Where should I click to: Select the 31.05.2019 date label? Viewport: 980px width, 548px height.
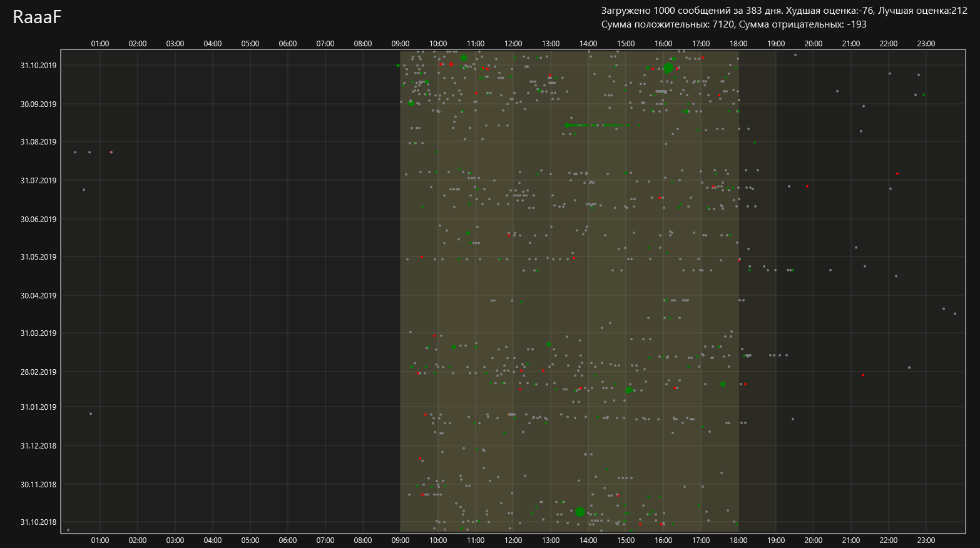click(x=38, y=256)
